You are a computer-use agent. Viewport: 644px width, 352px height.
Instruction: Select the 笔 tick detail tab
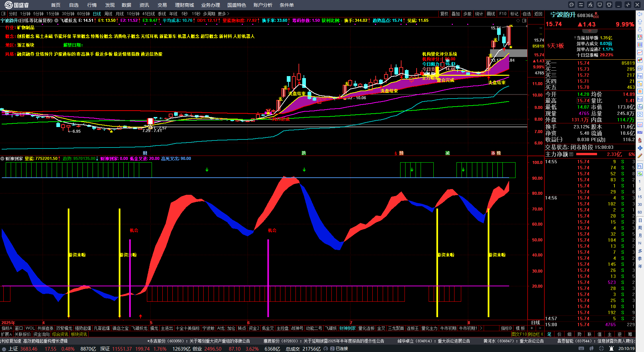coord(549,334)
